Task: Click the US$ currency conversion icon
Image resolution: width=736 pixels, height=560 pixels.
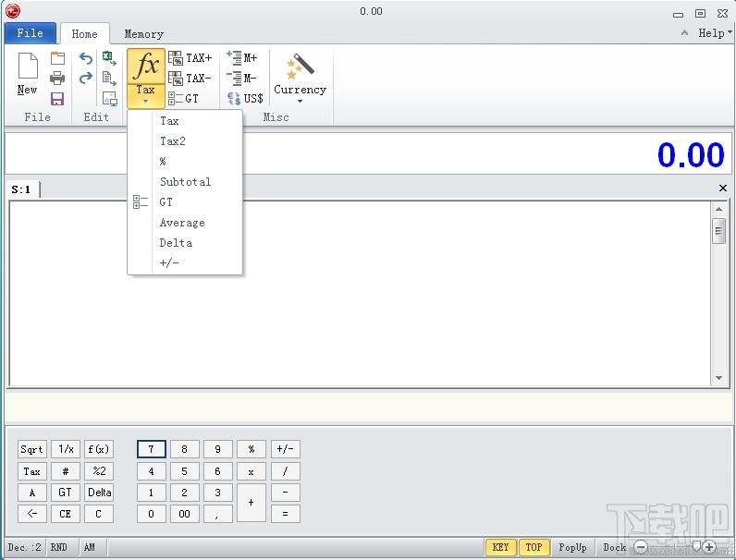Action: [245, 99]
